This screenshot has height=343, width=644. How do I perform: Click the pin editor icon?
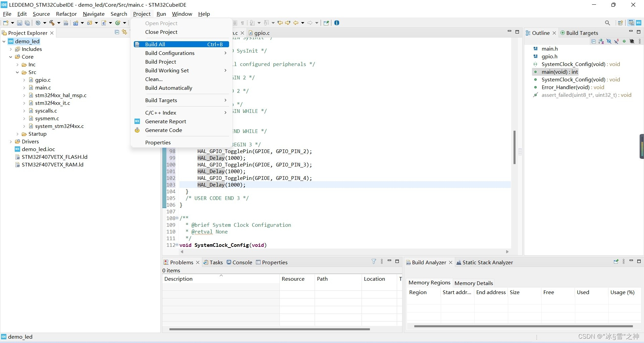click(x=326, y=23)
